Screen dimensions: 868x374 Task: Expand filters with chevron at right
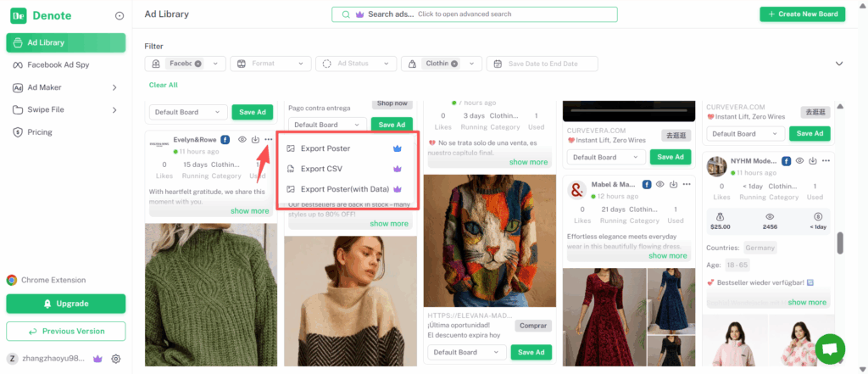(x=839, y=64)
